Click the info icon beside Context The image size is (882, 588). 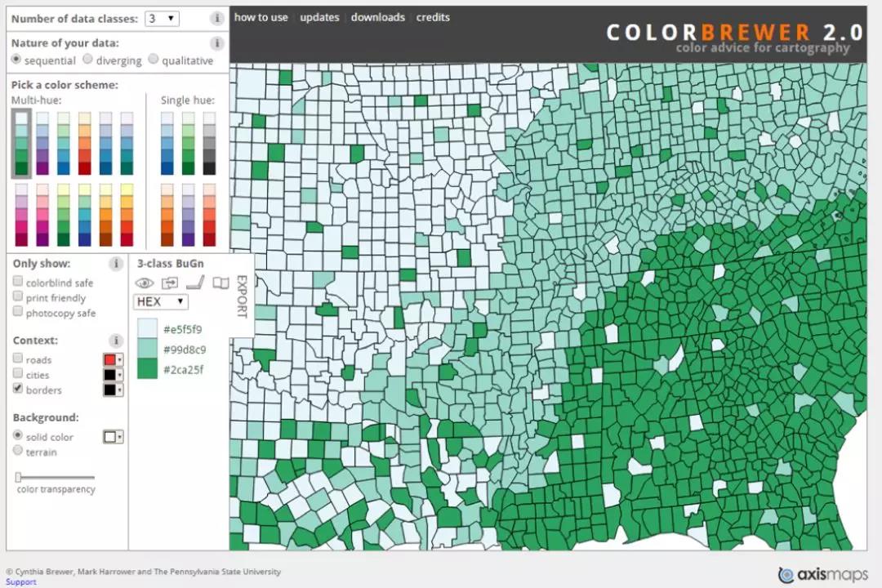point(116,341)
